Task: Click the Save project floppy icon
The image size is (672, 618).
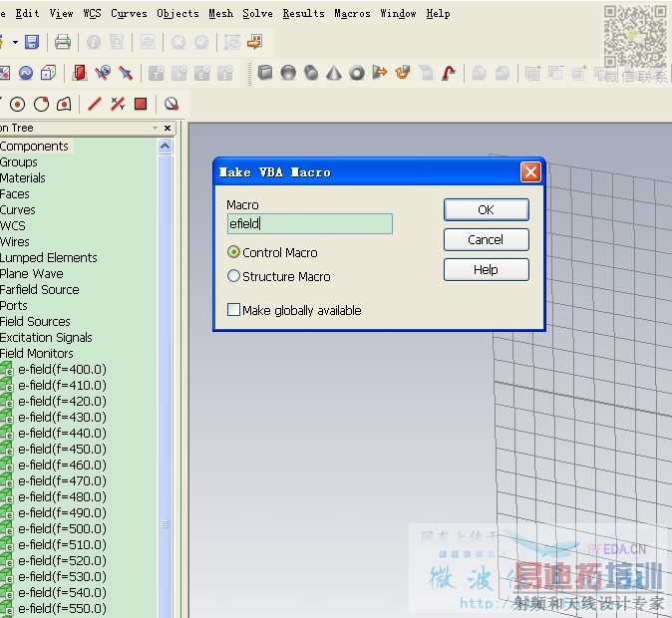Action: (x=32, y=42)
